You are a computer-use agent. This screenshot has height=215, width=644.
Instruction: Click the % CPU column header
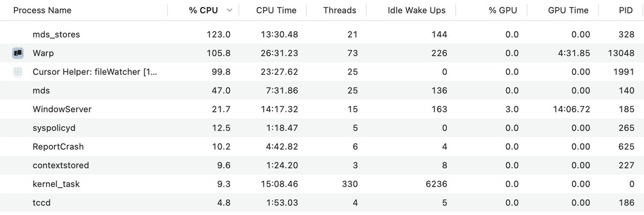point(203,10)
